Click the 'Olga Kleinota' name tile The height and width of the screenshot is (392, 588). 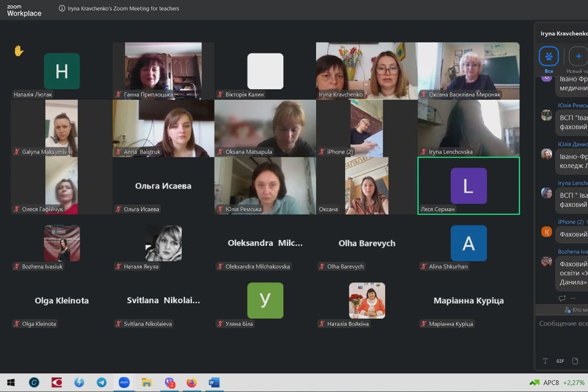pyautogui.click(x=62, y=301)
